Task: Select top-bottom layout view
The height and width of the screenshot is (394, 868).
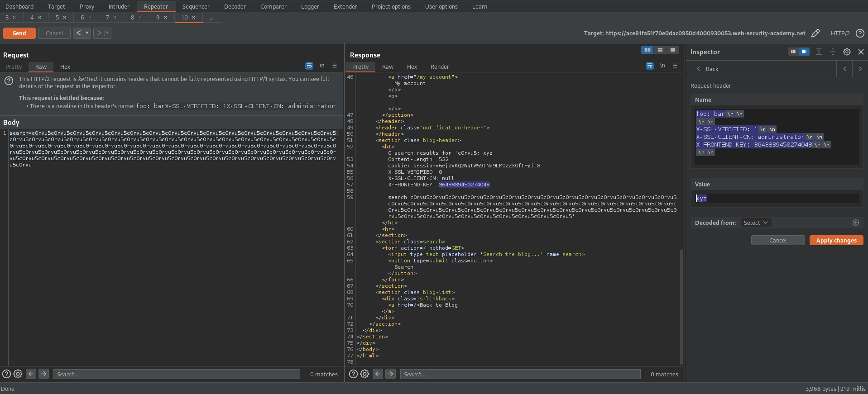Action: (660, 50)
